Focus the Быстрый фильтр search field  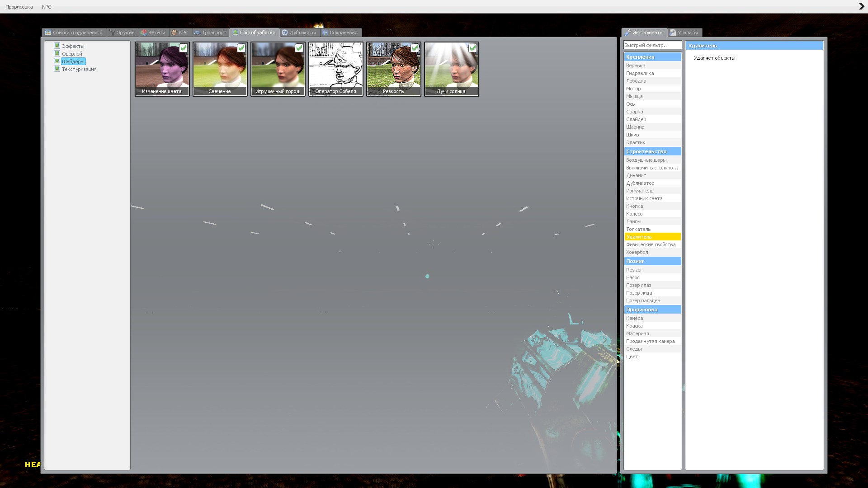click(x=652, y=45)
